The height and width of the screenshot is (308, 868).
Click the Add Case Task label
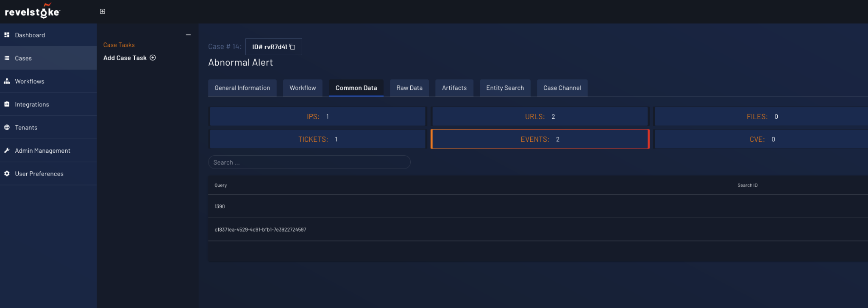point(125,58)
